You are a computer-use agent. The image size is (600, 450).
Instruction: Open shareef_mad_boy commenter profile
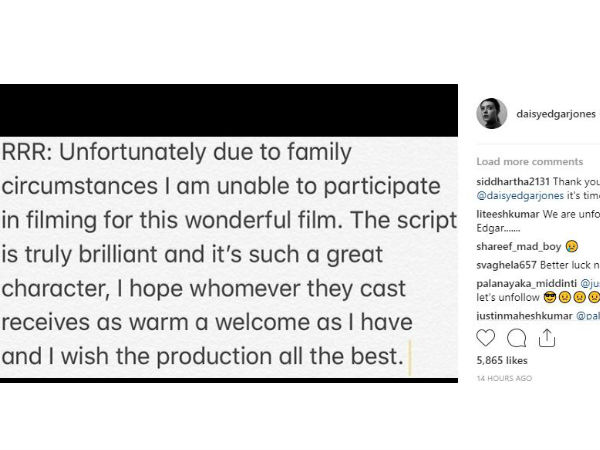click(518, 247)
